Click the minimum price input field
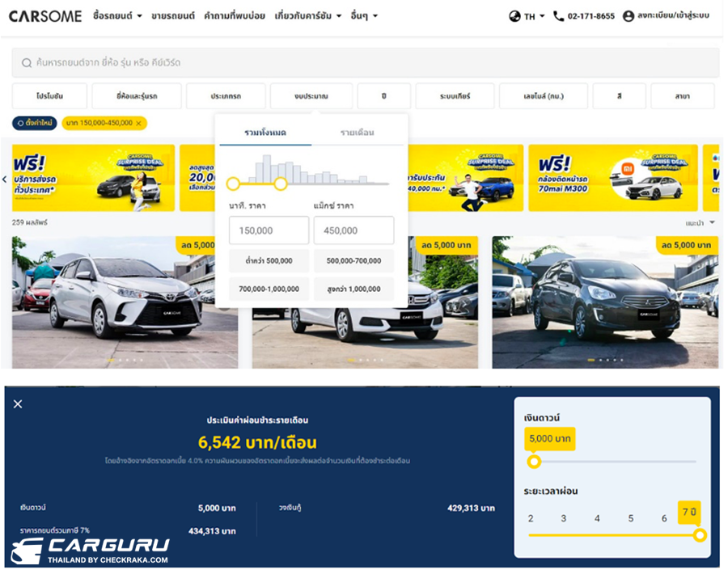728x574 pixels. pyautogui.click(x=269, y=230)
